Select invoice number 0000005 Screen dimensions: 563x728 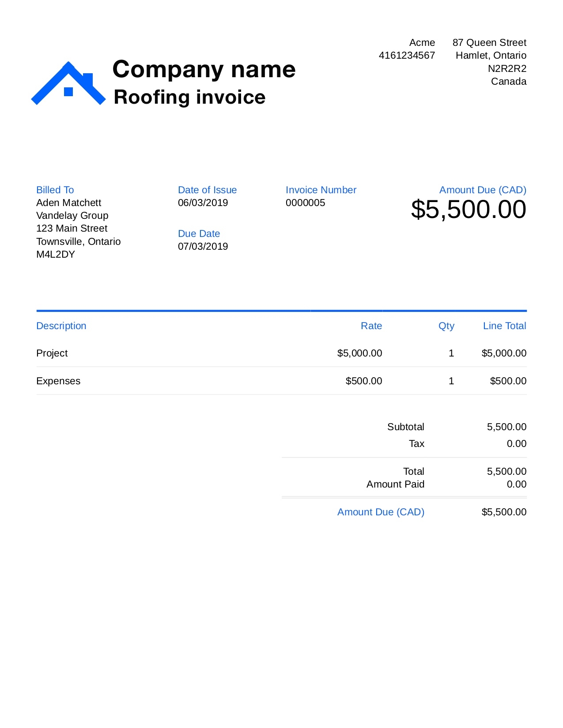(x=305, y=203)
